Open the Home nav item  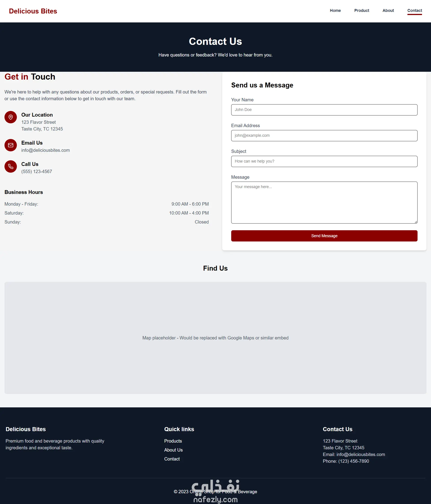335,11
